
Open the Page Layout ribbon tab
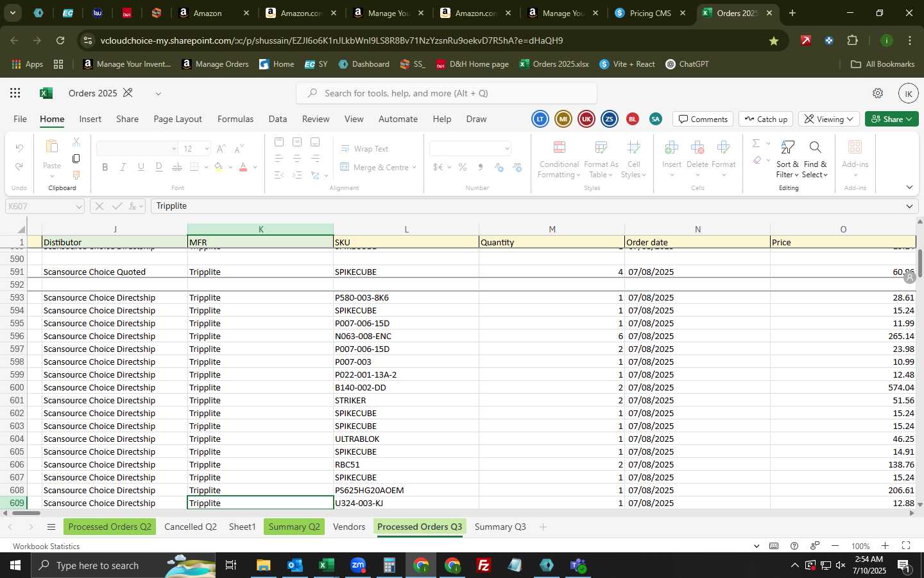point(178,119)
